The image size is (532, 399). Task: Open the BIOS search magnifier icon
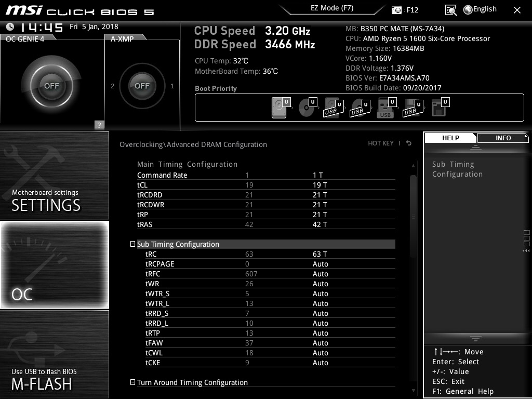pyautogui.click(x=450, y=10)
